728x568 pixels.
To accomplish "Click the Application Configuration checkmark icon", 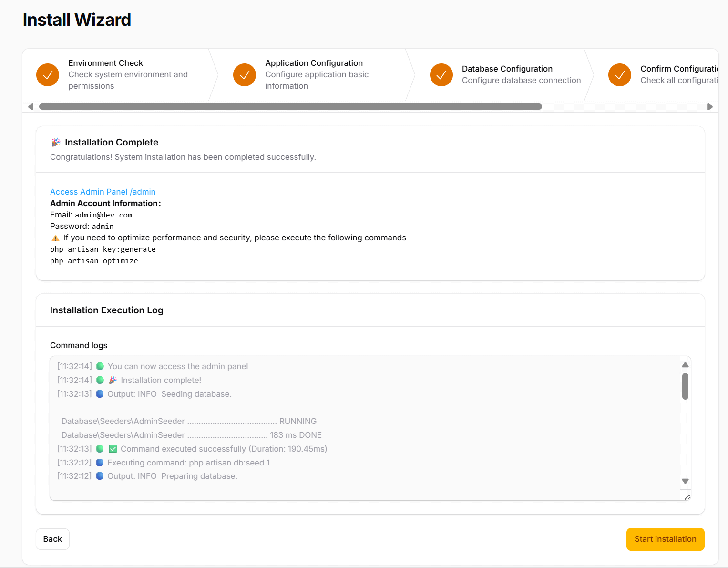I will point(245,75).
